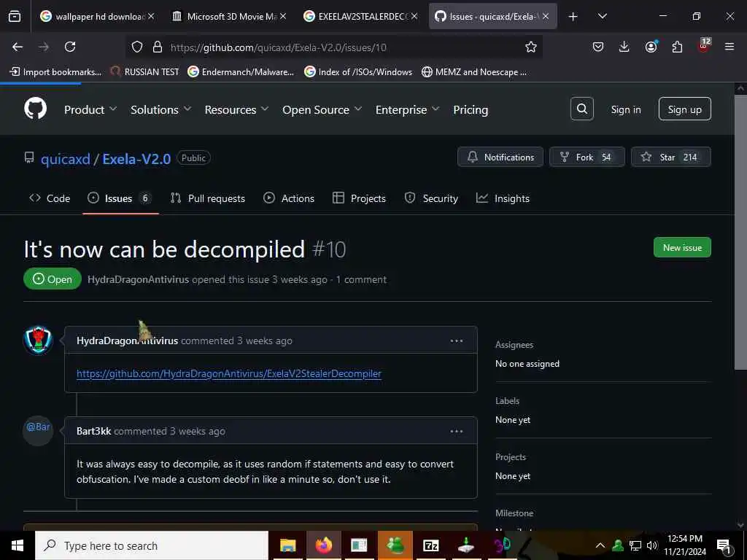Image resolution: width=747 pixels, height=560 pixels.
Task: Expand Resources menu
Action: 236,109
